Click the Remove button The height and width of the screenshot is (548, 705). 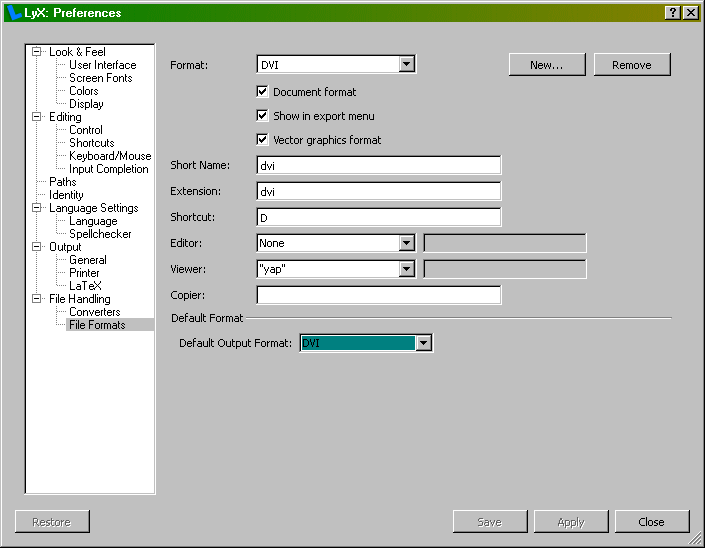coord(632,65)
